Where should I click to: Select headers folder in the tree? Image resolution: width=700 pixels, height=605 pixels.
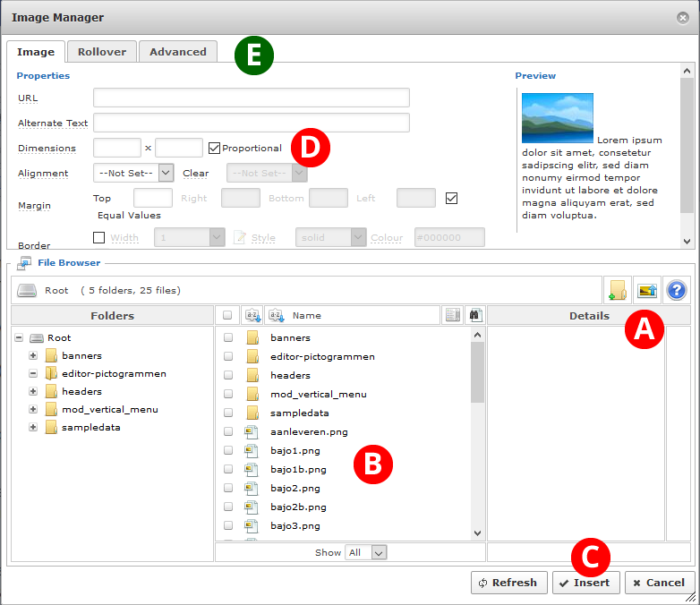point(81,392)
